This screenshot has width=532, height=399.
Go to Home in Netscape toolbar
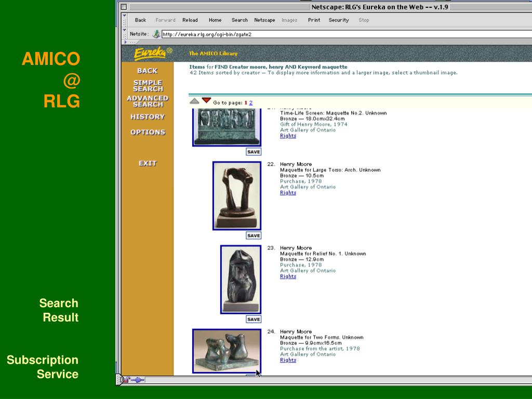point(215,20)
